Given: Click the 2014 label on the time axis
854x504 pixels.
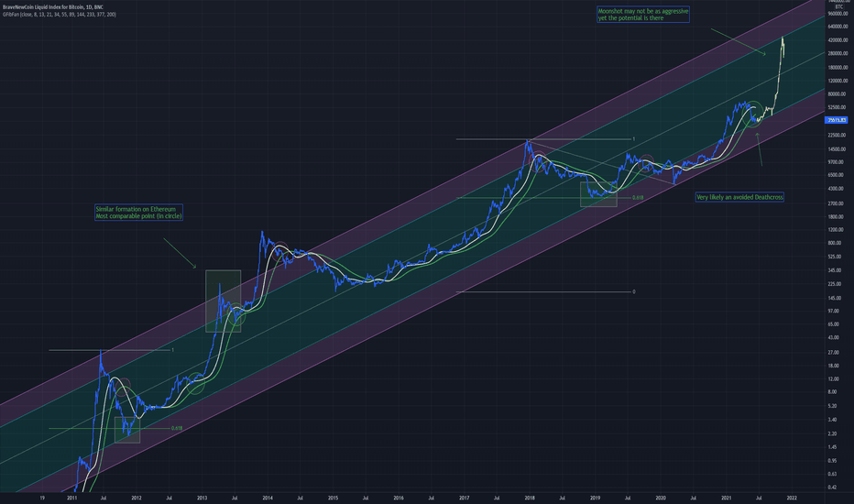Looking at the screenshot, I should pos(268,498).
